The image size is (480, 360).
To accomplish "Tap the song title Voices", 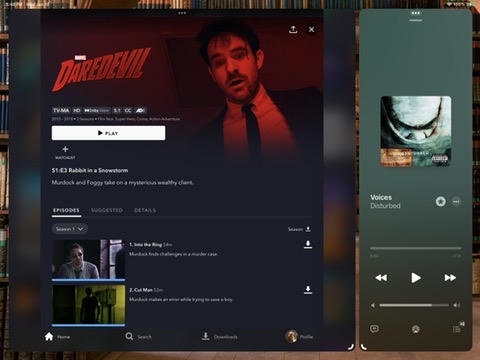I will tap(381, 197).
